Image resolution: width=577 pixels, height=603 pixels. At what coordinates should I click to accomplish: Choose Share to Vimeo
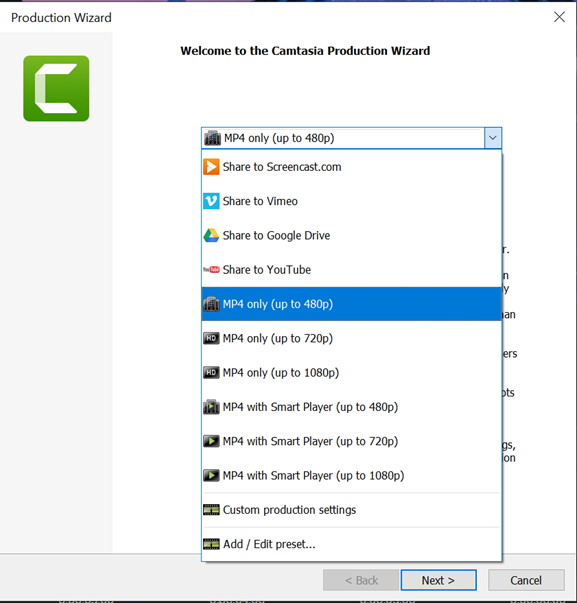[351, 201]
